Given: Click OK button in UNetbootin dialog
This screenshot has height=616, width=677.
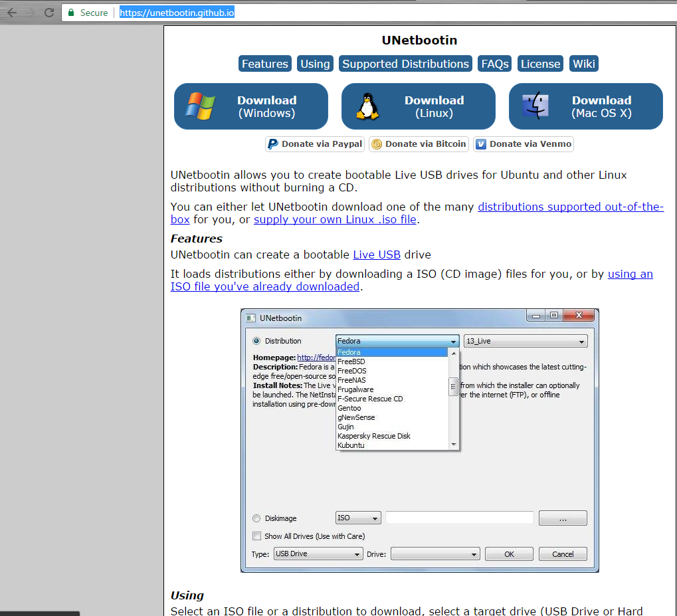Looking at the screenshot, I should (509, 554).
